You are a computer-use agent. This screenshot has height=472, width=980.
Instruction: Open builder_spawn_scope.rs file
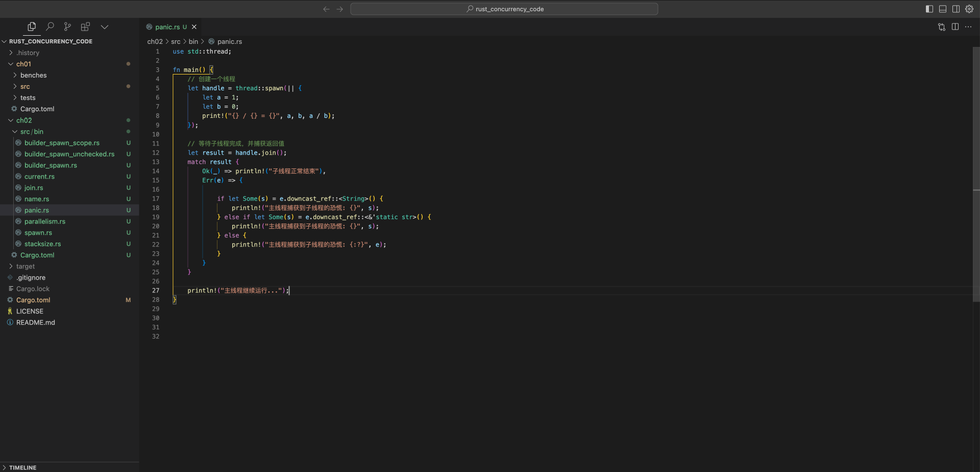tap(69, 143)
